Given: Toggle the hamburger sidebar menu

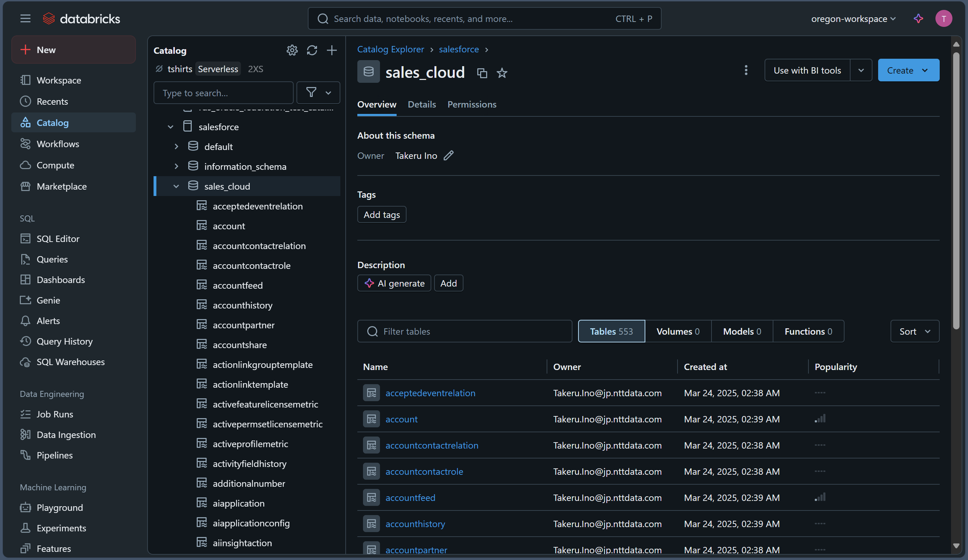Looking at the screenshot, I should tap(25, 18).
